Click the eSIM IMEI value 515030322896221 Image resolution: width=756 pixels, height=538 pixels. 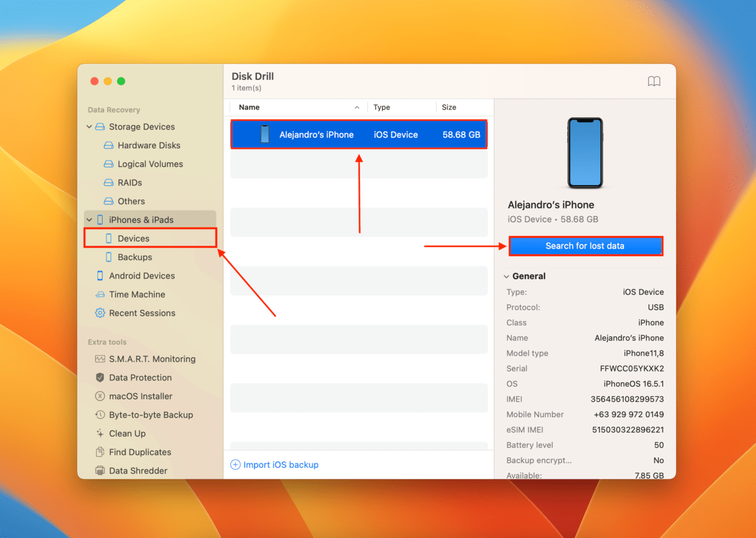pyautogui.click(x=627, y=430)
